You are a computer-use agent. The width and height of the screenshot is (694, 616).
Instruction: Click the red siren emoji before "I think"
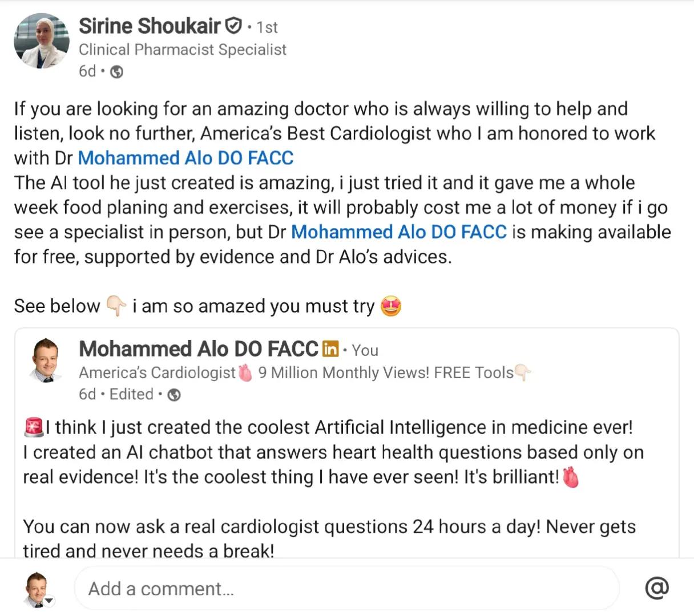34,427
